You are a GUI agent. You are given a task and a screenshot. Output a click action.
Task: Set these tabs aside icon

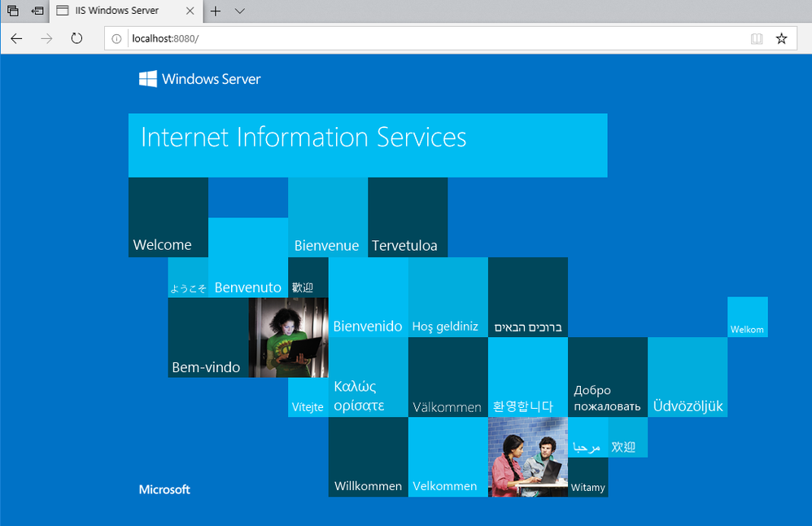pos(37,11)
